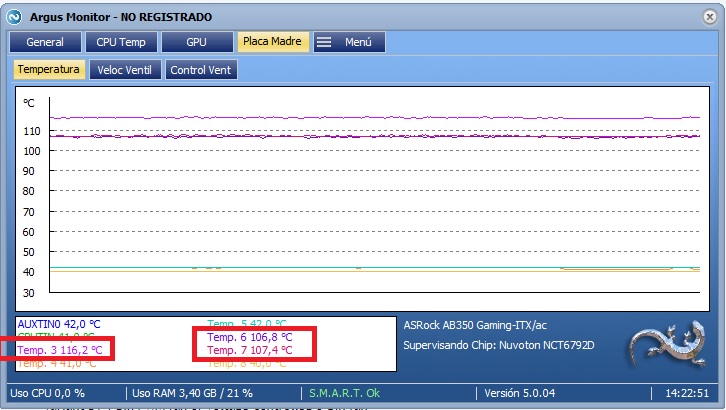
Task: Open the Menú hamburger icon
Action: (x=324, y=42)
